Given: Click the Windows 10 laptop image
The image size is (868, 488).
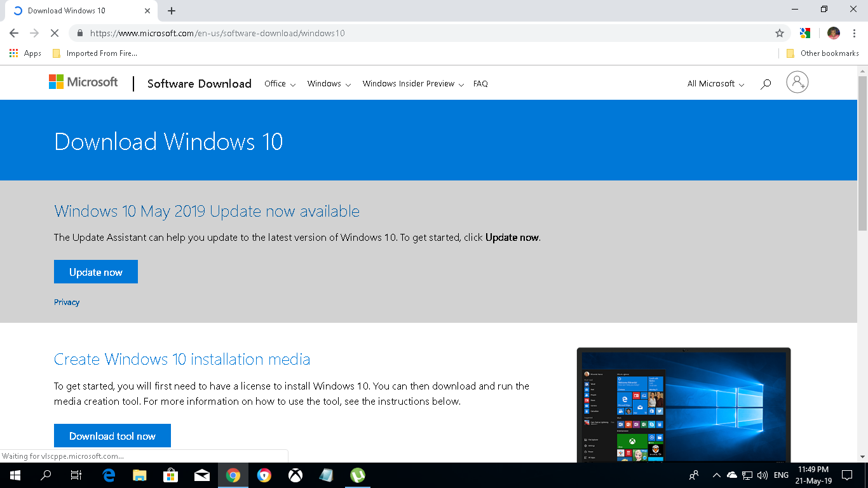Looking at the screenshot, I should coord(684,405).
